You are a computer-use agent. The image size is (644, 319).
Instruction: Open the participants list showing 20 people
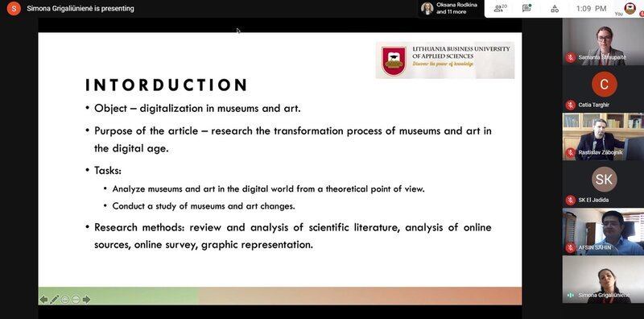(x=500, y=8)
